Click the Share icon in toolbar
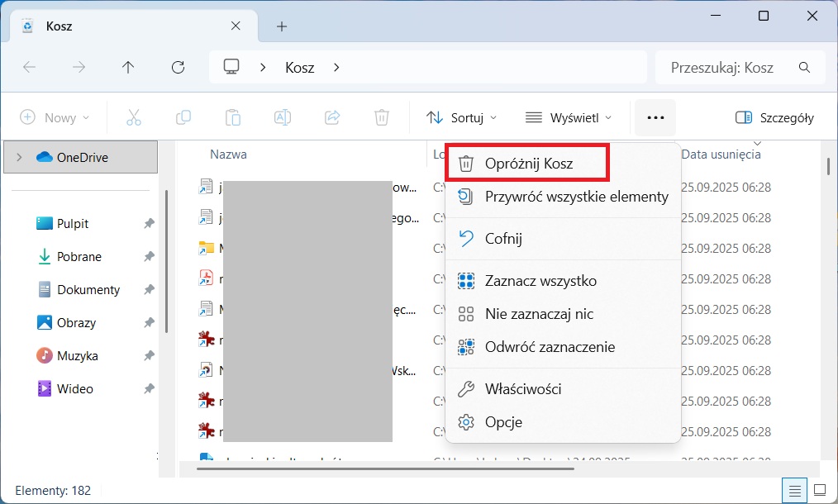The height and width of the screenshot is (504, 838). point(332,118)
